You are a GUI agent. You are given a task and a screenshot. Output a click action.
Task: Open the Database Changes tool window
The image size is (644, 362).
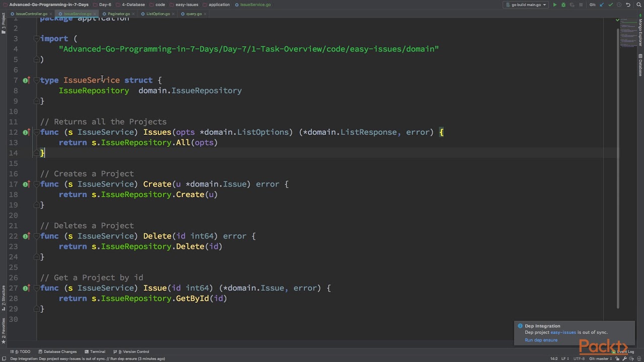point(57,351)
